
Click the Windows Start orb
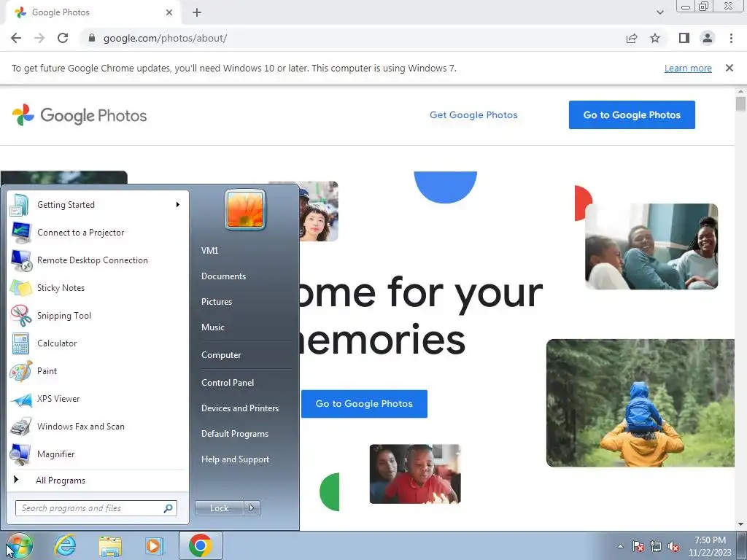click(x=19, y=546)
